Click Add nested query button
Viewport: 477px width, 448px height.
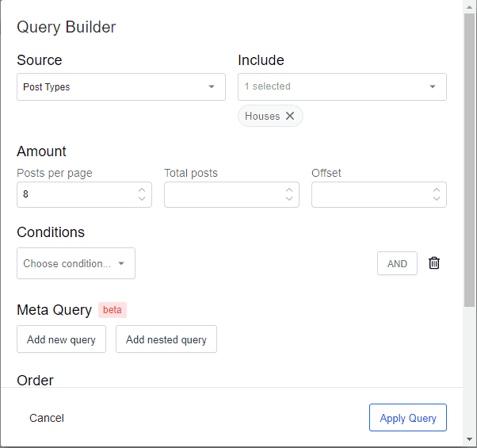(x=166, y=339)
